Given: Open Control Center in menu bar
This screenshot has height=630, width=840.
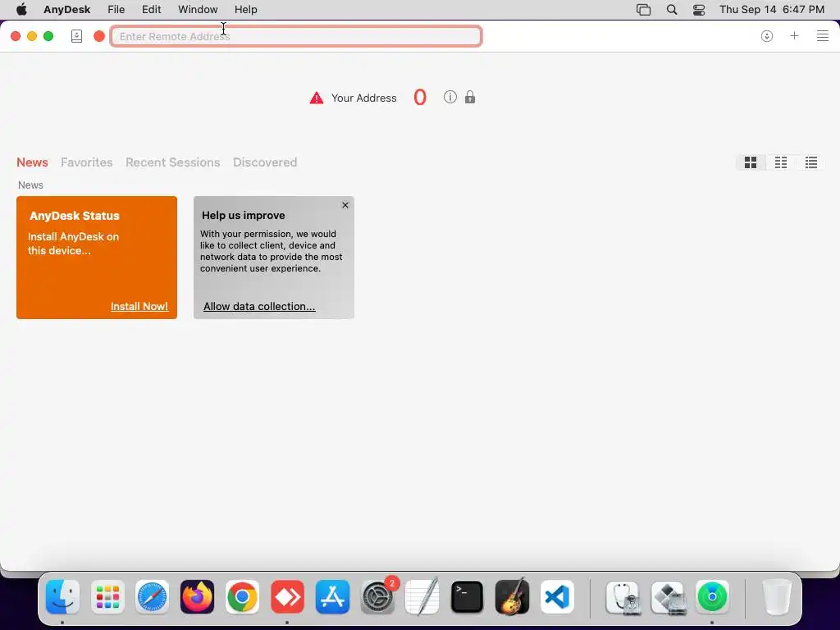Looking at the screenshot, I should coord(699,10).
